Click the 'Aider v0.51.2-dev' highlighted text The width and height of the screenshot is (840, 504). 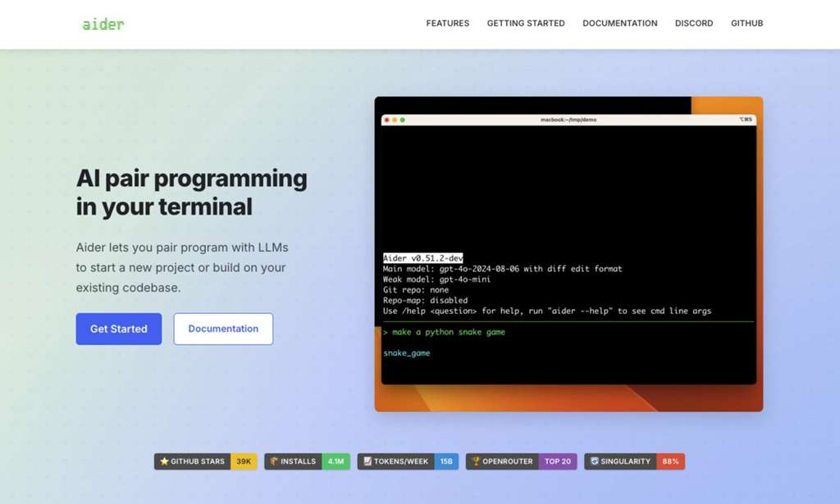(422, 258)
